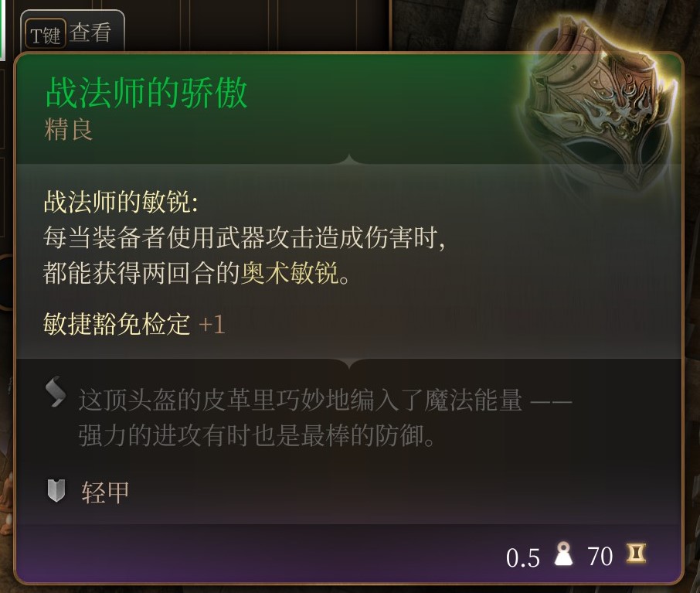Click the weight icon beside 0.5
The width and height of the screenshot is (700, 593).
tap(563, 554)
